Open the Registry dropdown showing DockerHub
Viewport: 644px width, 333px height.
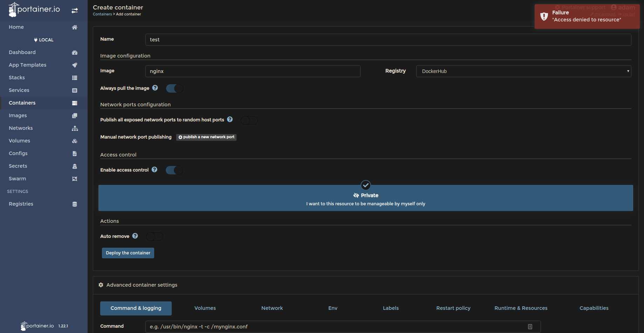[523, 71]
